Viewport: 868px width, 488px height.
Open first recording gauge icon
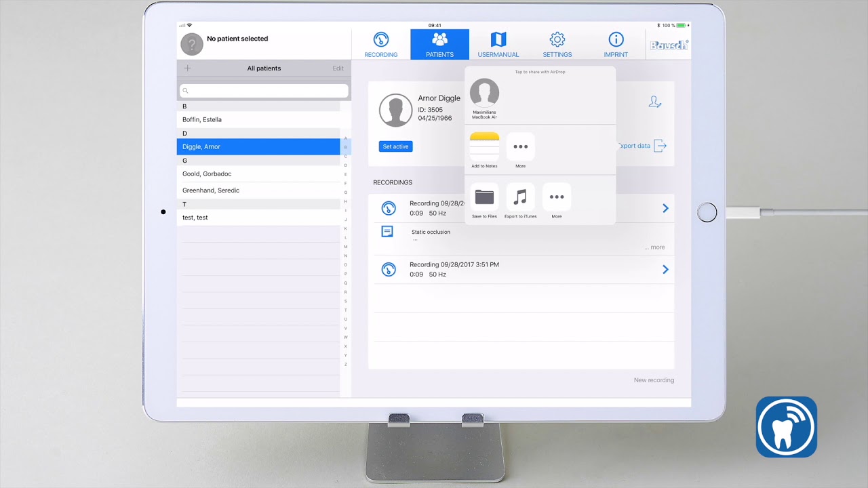(389, 208)
